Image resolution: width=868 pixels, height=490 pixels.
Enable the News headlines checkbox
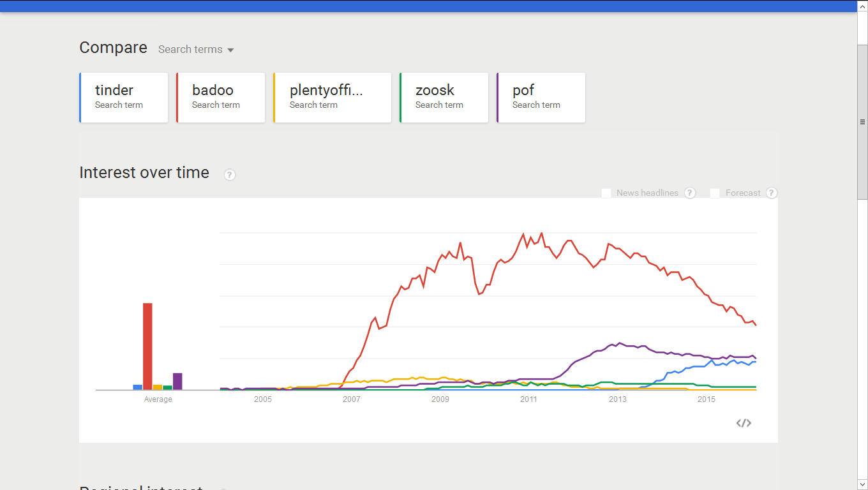pos(606,193)
